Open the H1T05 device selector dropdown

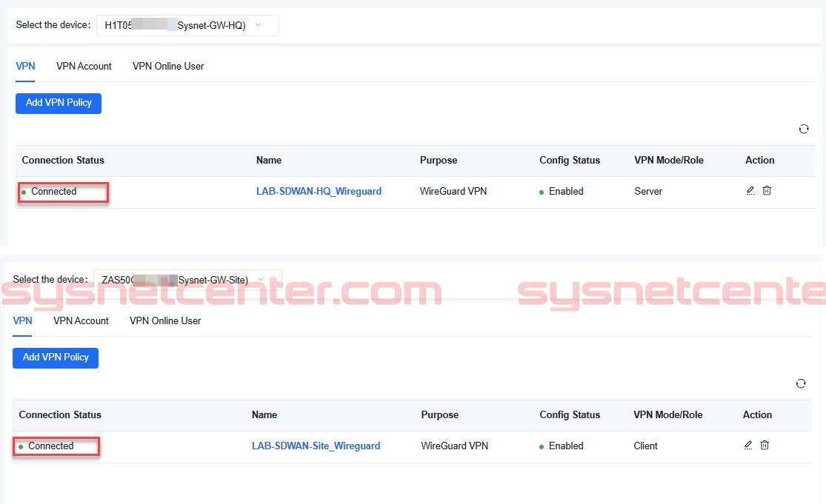coord(187,24)
